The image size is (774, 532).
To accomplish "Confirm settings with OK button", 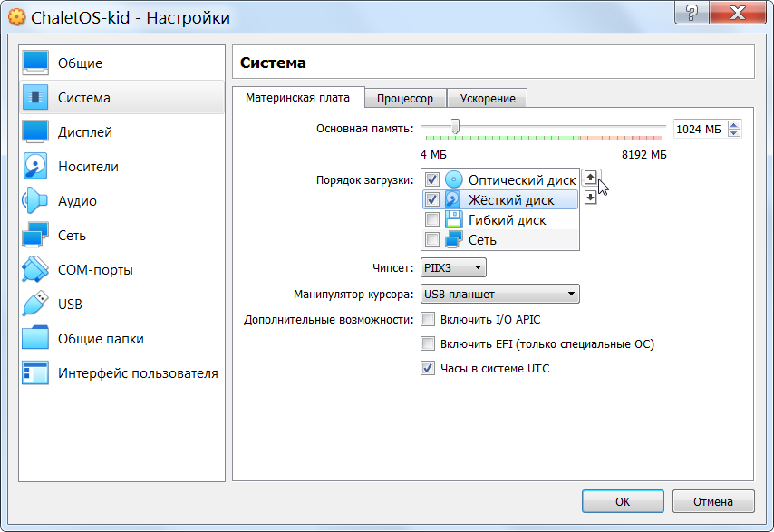I will click(623, 501).
